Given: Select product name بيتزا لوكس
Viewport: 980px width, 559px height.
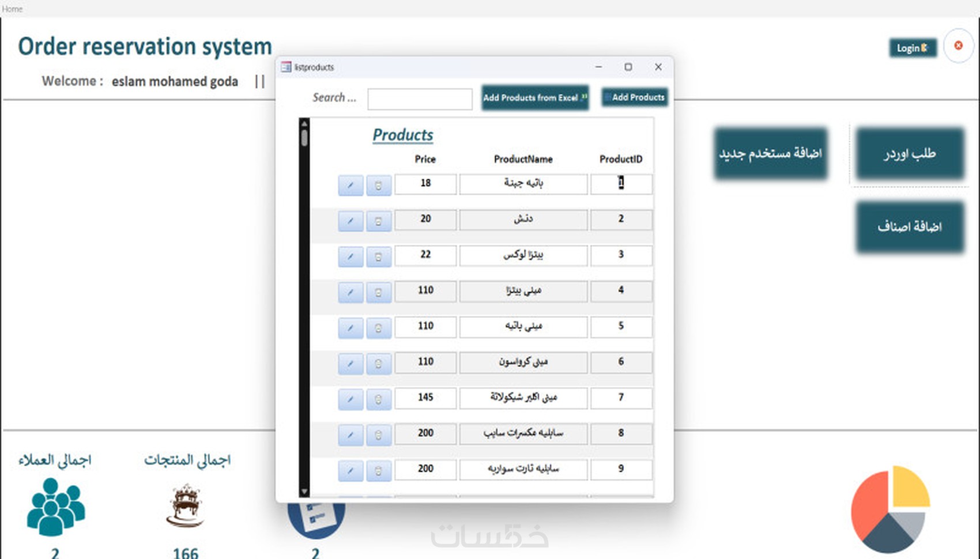Looking at the screenshot, I should pyautogui.click(x=523, y=255).
